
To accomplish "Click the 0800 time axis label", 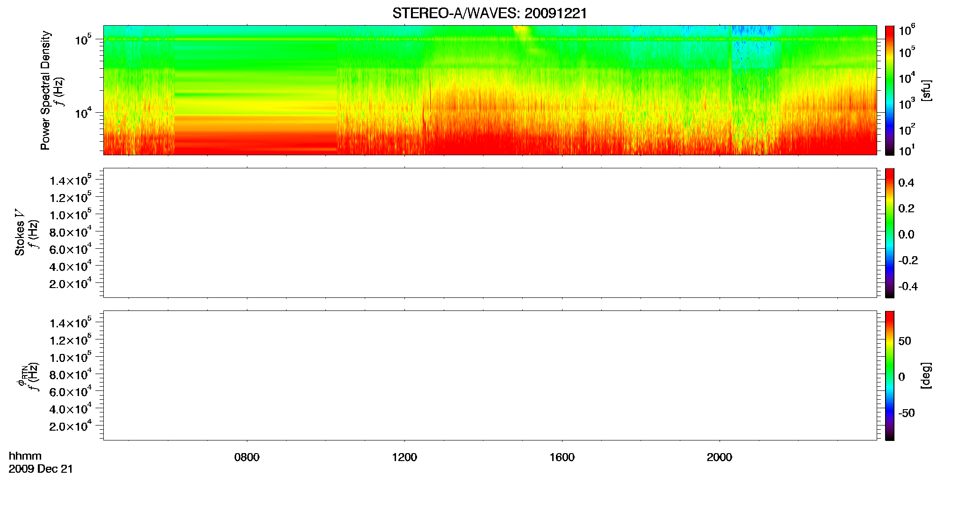I will 246,457.
